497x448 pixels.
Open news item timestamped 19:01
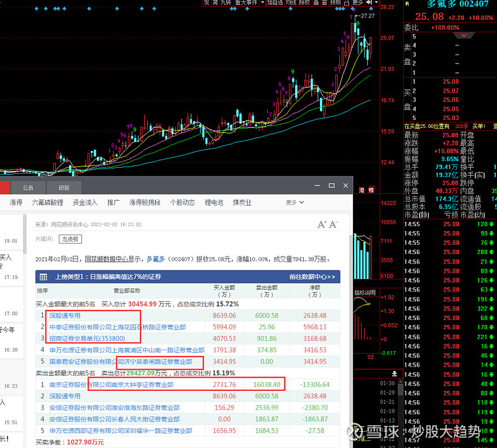coord(11,231)
